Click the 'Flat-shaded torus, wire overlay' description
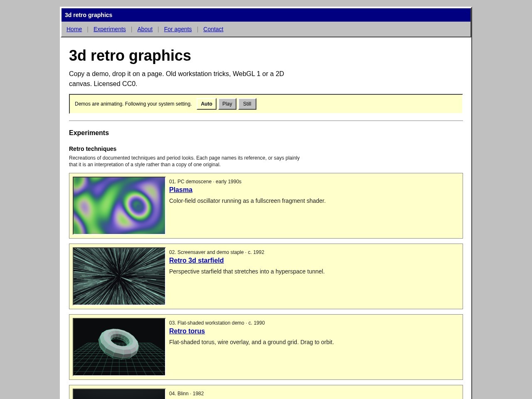The height and width of the screenshot is (399, 532). (251, 342)
